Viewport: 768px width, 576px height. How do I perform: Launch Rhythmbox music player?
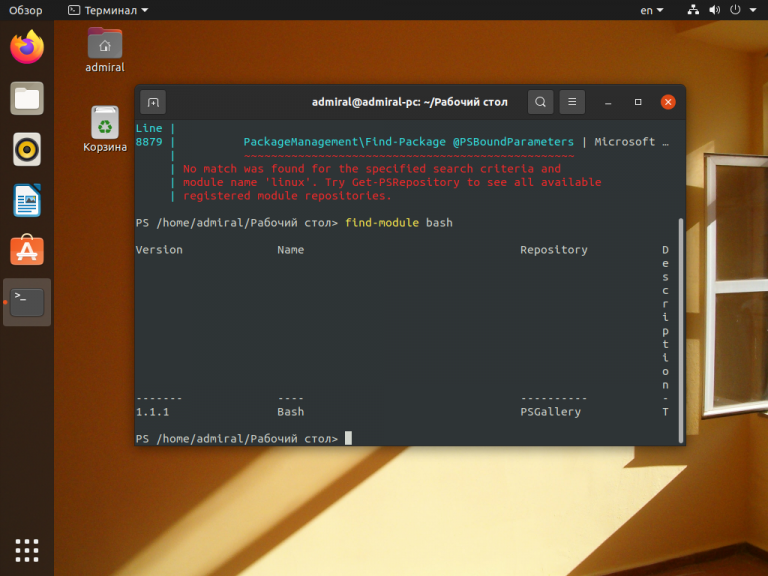coord(27,149)
